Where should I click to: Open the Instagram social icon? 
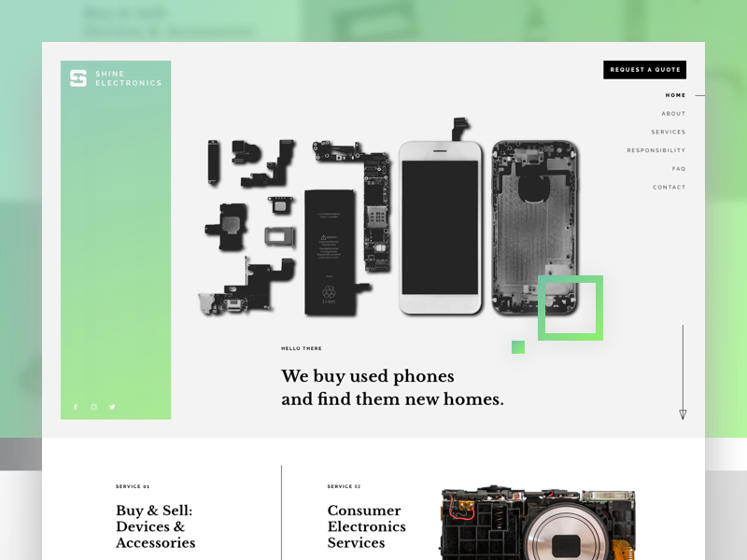tap(94, 407)
